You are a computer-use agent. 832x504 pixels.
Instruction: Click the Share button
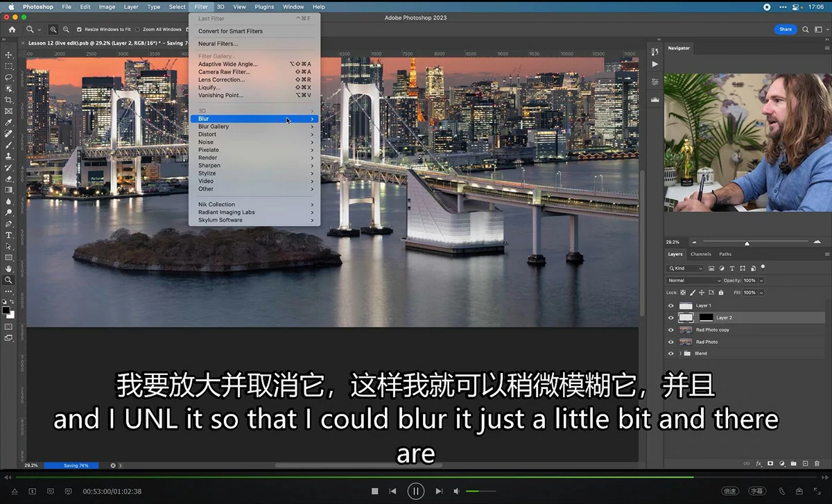786,29
